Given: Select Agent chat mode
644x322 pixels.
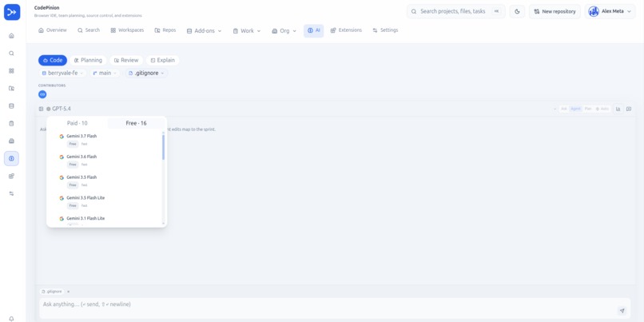Looking at the screenshot, I should point(576,109).
